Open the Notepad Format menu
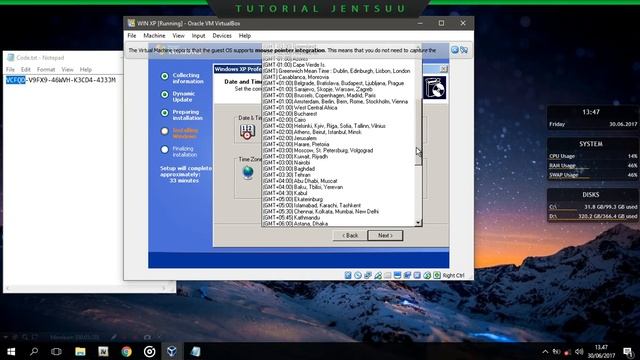The image size is (640, 360). click(46, 70)
